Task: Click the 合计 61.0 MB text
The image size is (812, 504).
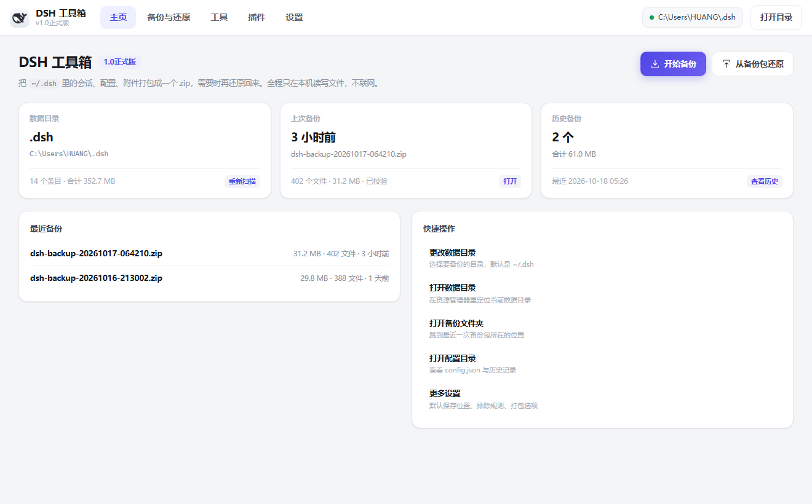Action: tap(574, 154)
